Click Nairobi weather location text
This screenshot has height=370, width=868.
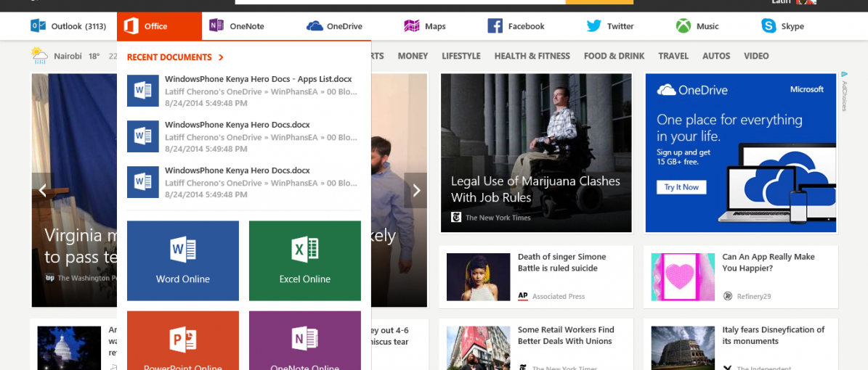[x=69, y=56]
